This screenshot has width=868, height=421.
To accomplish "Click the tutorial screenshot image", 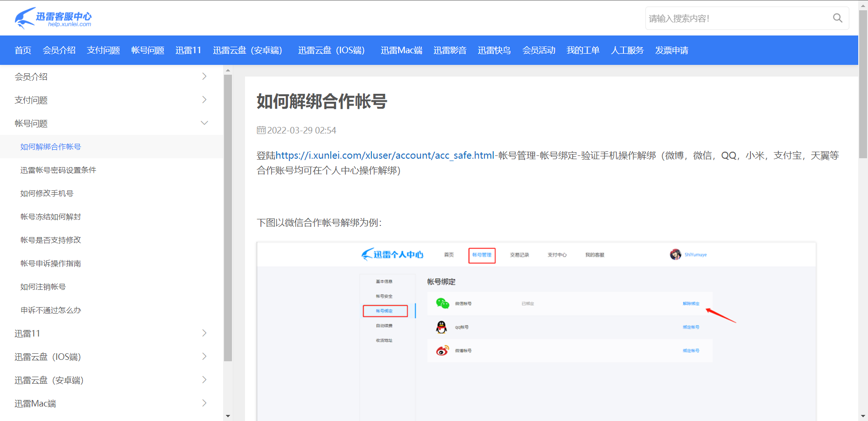I will pos(536,331).
